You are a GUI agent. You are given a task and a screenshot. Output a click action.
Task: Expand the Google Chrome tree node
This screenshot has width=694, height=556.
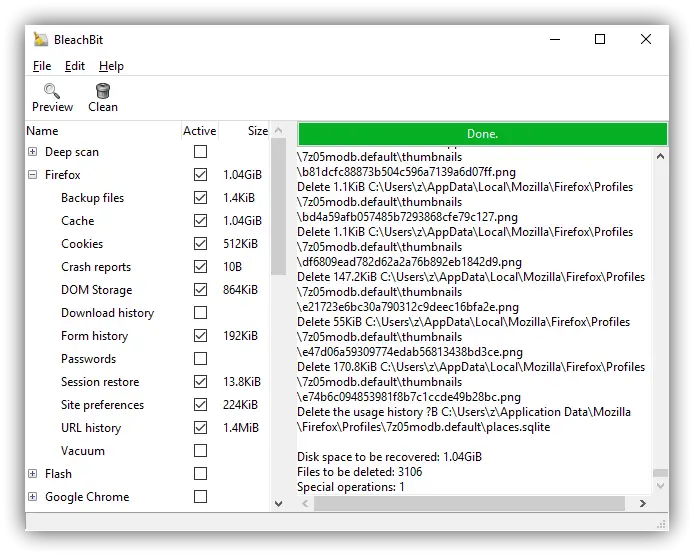coord(32,497)
